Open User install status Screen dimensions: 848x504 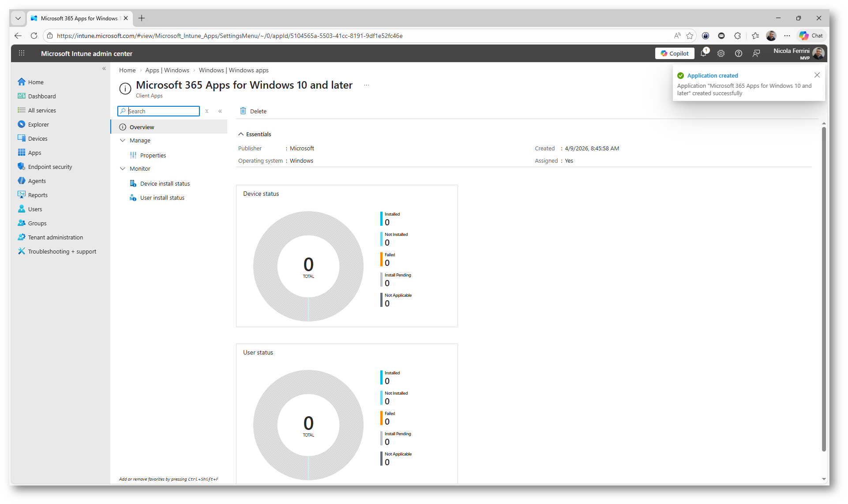click(x=162, y=198)
